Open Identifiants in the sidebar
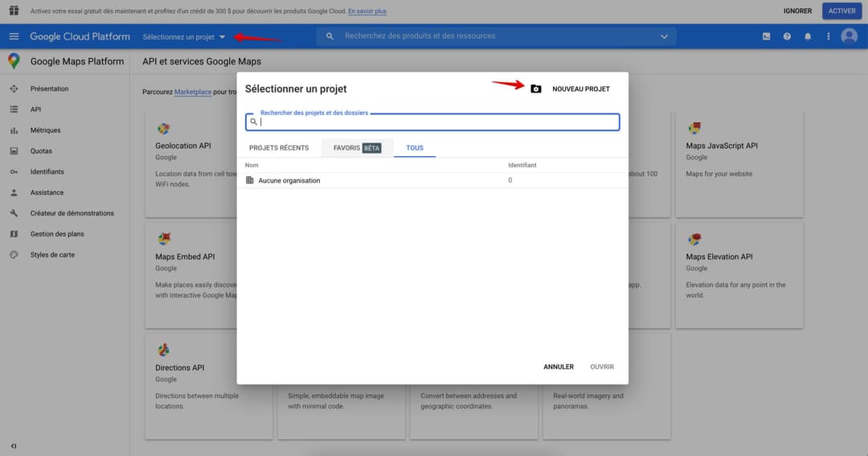Viewport: 868px width, 456px height. point(47,172)
